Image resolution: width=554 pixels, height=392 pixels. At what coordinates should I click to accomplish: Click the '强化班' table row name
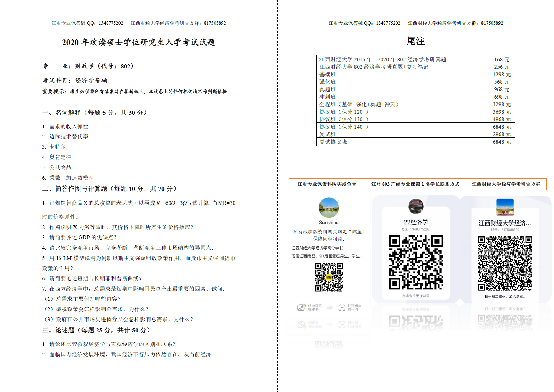(328, 82)
